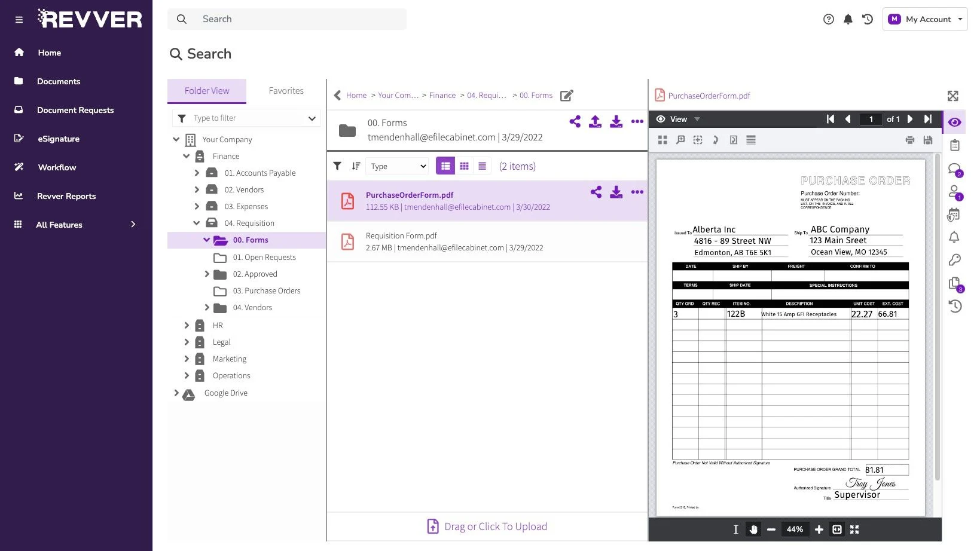Collapse the Your Company tree node
The image size is (980, 551).
click(176, 139)
